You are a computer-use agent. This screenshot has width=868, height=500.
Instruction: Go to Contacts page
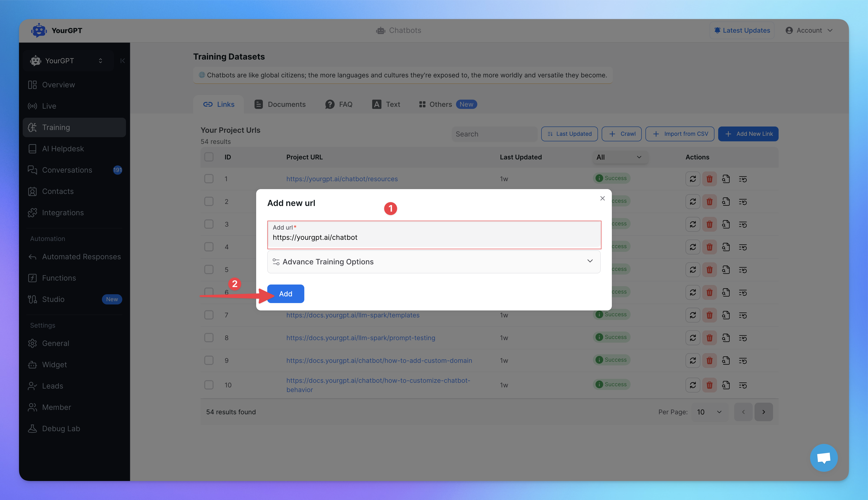click(x=74, y=191)
